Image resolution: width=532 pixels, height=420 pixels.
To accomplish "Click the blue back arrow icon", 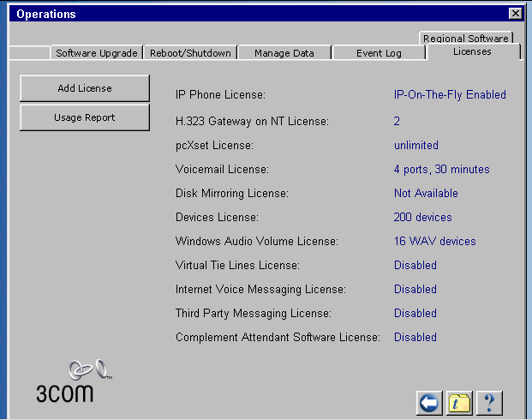I will [x=429, y=402].
